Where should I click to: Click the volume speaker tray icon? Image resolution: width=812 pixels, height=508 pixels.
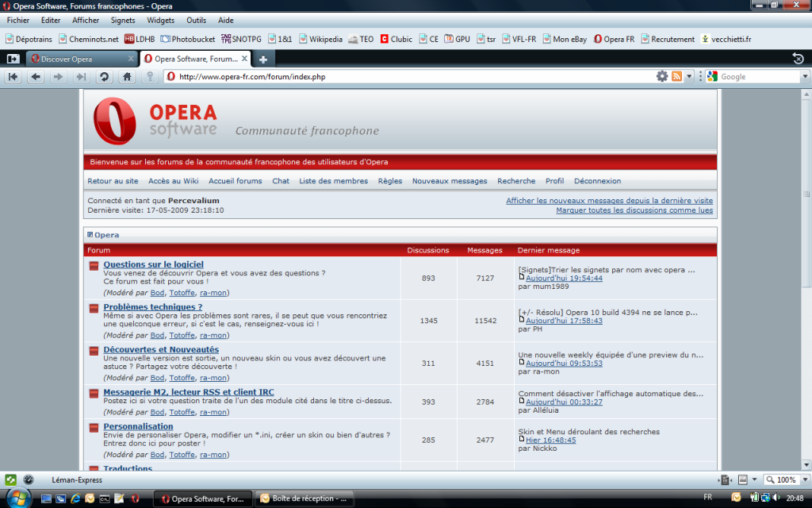pos(776,498)
